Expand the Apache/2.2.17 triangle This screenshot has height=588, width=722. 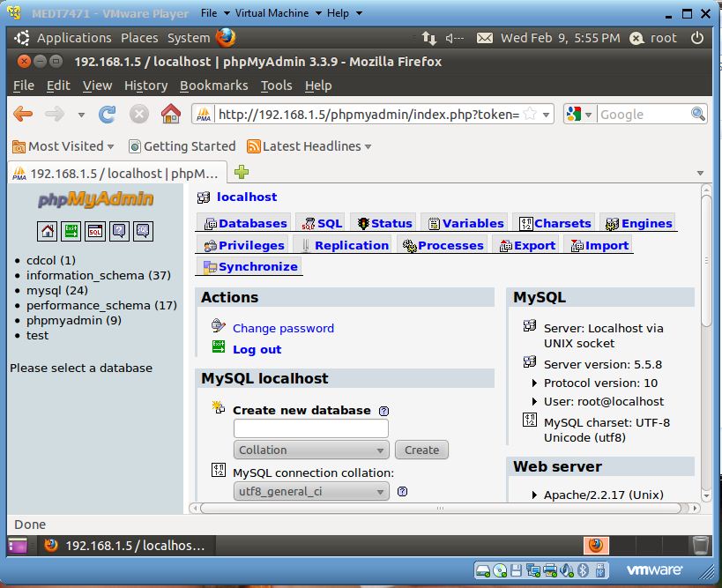click(534, 495)
